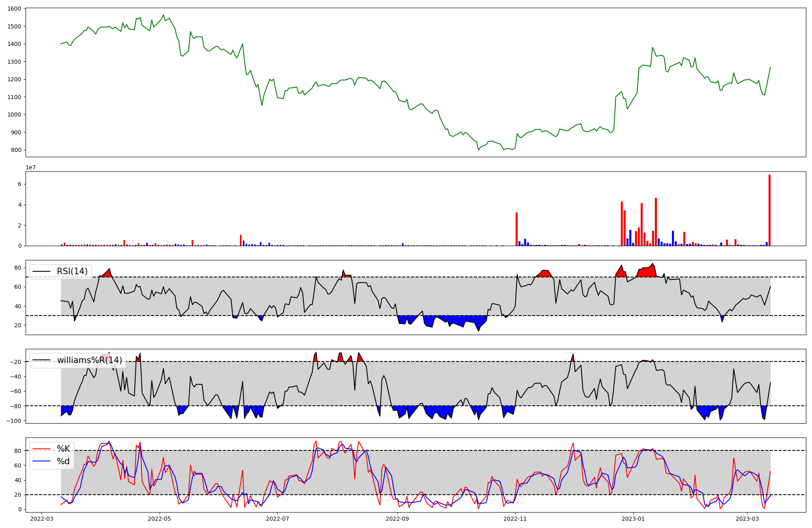Click the 2022-11 x-axis tick label

(x=515, y=519)
